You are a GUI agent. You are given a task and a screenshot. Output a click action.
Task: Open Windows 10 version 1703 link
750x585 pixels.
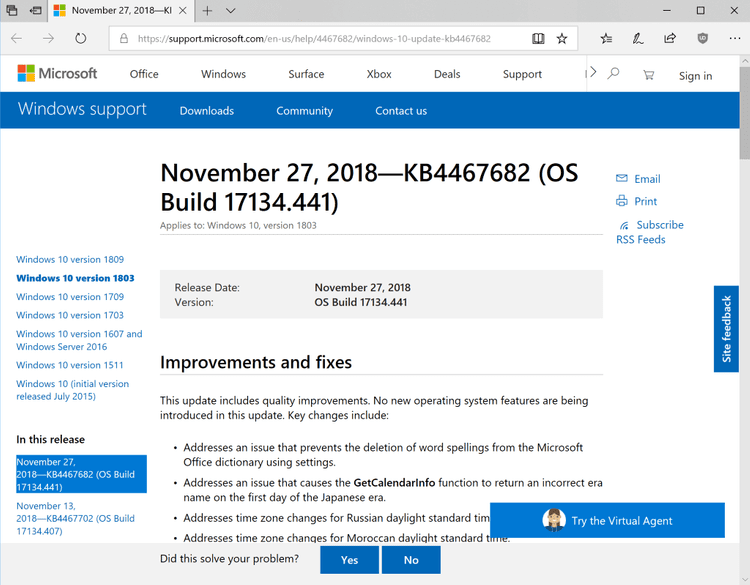pos(70,315)
